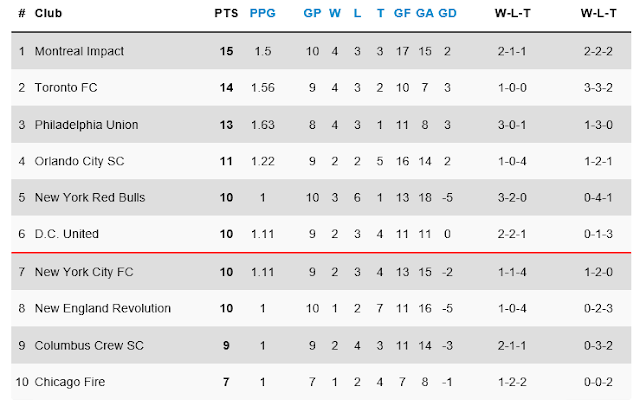The image size is (640, 406).
Task: Open the Montreal Impact club row
Action: 321,51
